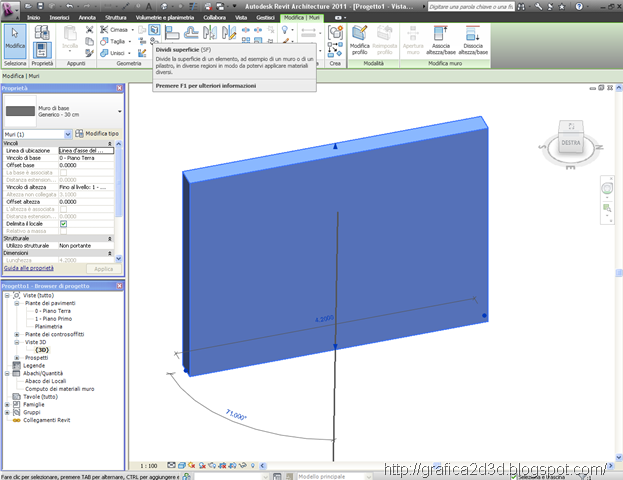This screenshot has width=623, height=480.
Task: Select the Modifica arrow tool
Action: coord(15,41)
